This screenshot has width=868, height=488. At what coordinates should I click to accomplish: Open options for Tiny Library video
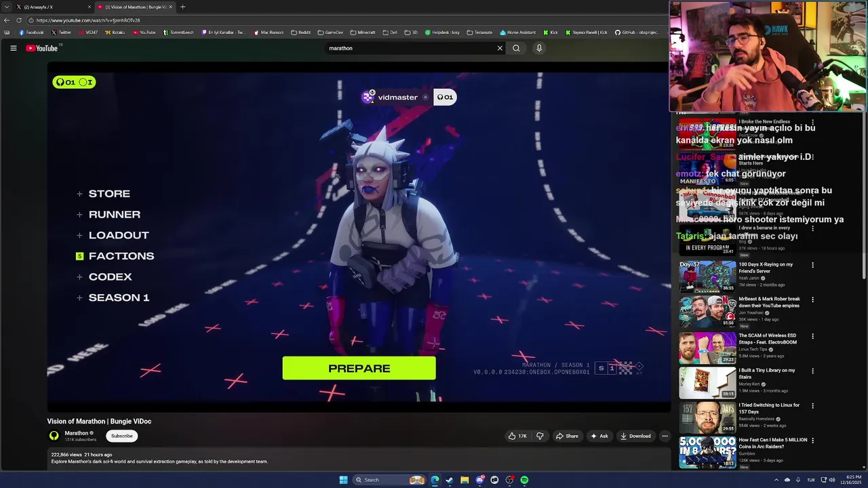point(812,371)
